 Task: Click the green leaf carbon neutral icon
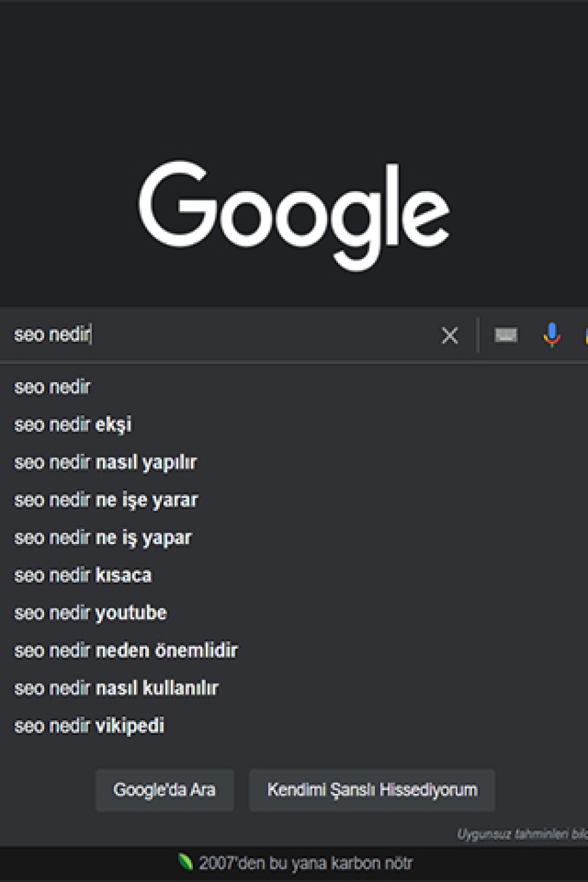coord(185,862)
